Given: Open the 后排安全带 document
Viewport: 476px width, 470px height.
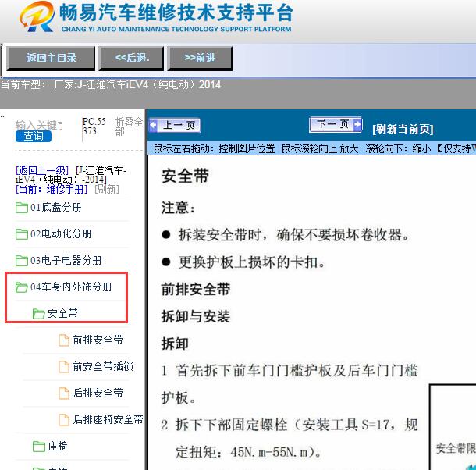Looking at the screenshot, I should coord(98,393).
